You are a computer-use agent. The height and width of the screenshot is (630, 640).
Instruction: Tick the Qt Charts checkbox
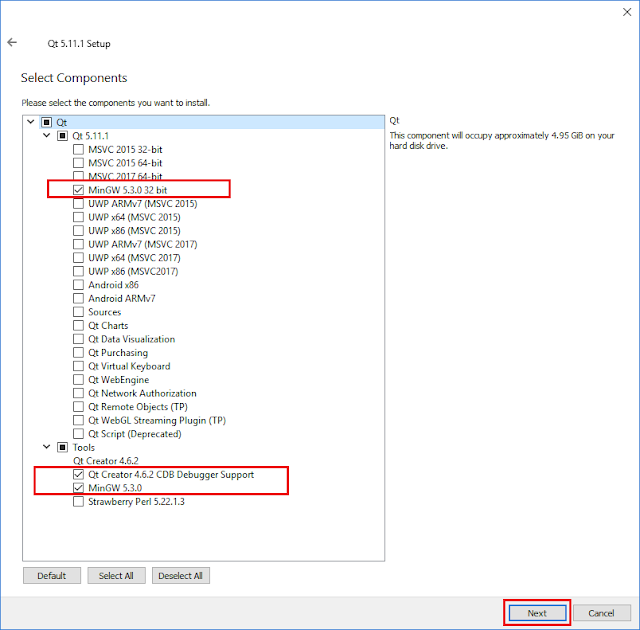78,325
